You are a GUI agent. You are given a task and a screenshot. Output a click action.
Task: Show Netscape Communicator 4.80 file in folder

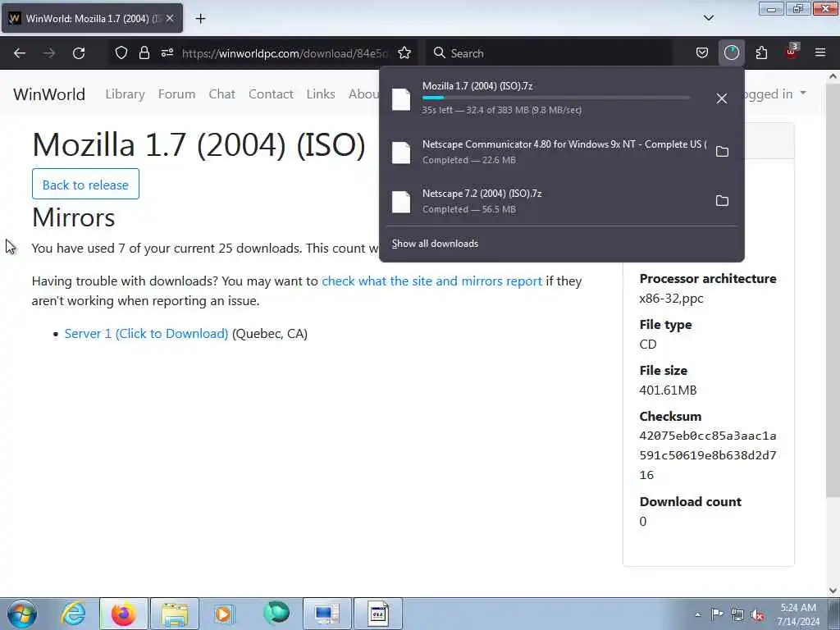[722, 152]
